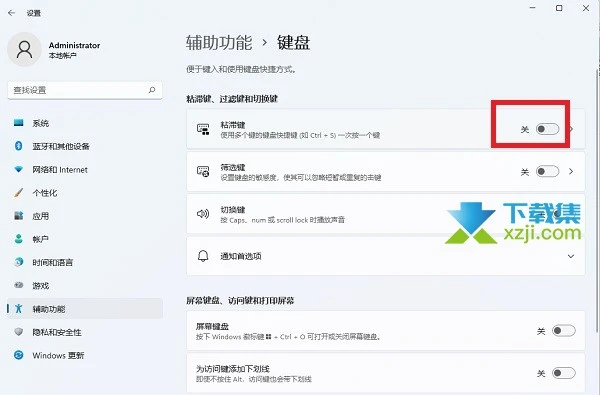
Task: Click the Bluetooth icon in sidebar
Action: pos(18,146)
